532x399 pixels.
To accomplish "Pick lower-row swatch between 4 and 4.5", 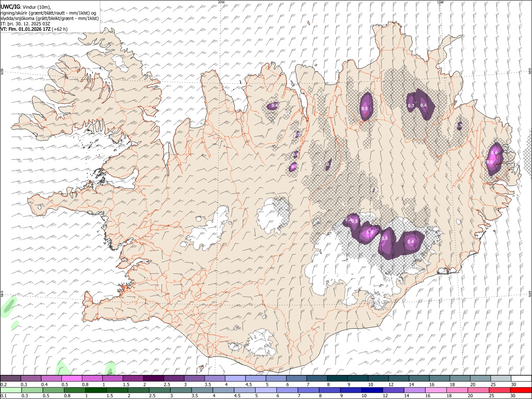I will click(223, 390).
